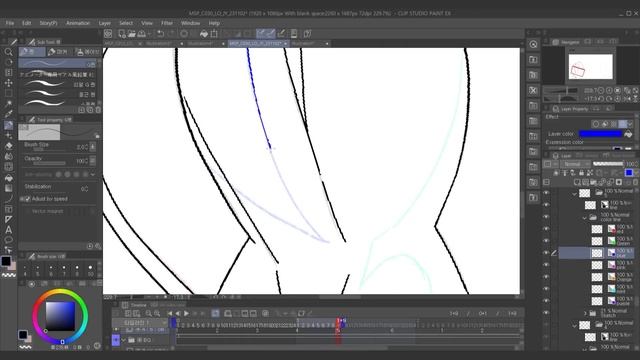Image resolution: width=640 pixels, height=360 pixels.
Task: Collapse the BG folder in timeline
Action: [x=123, y=340]
